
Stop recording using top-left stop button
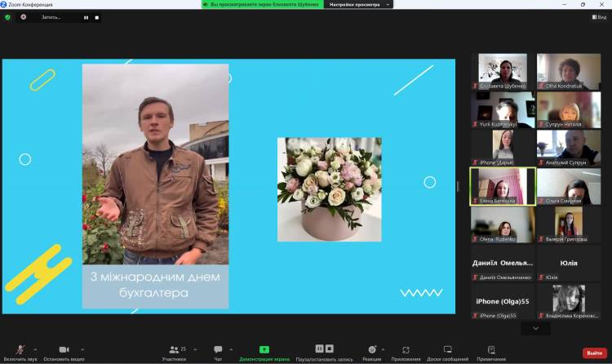tap(96, 17)
